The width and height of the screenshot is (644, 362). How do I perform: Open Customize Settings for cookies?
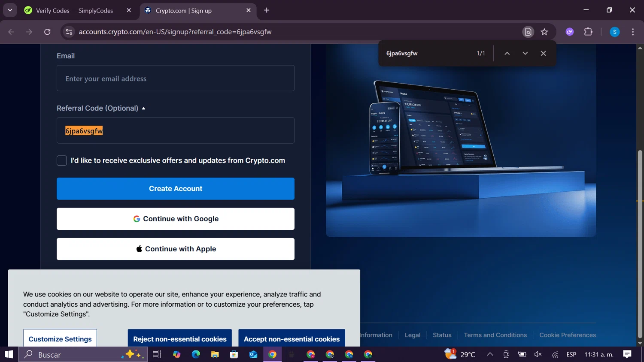[60, 338]
